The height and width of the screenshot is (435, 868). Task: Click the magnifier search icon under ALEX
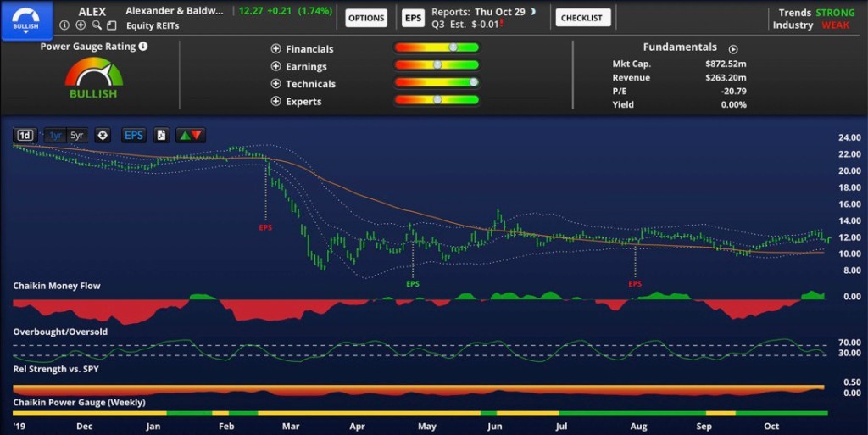point(96,25)
